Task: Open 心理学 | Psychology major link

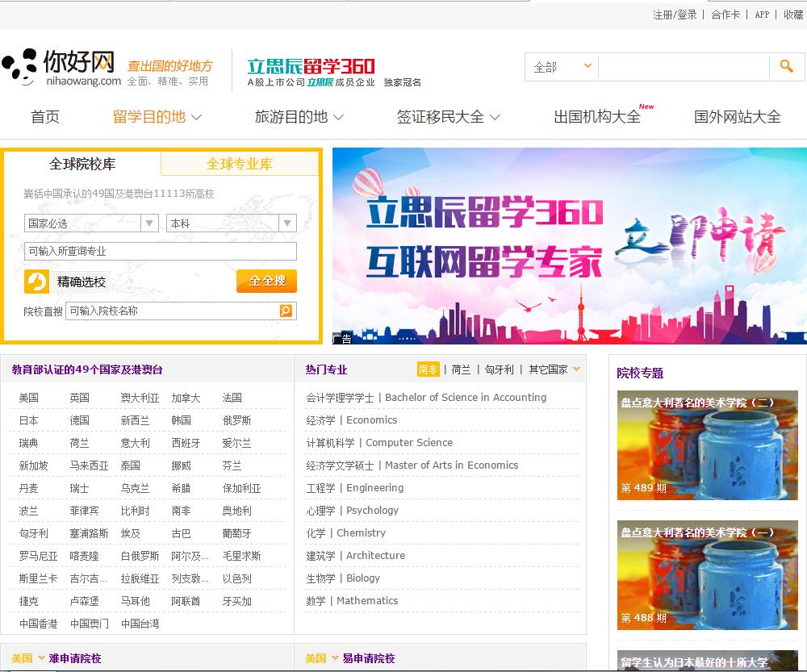Action: 352,511
